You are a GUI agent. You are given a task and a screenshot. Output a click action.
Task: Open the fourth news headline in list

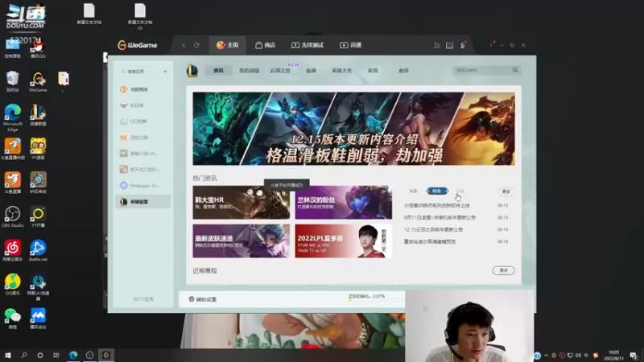tap(430, 242)
